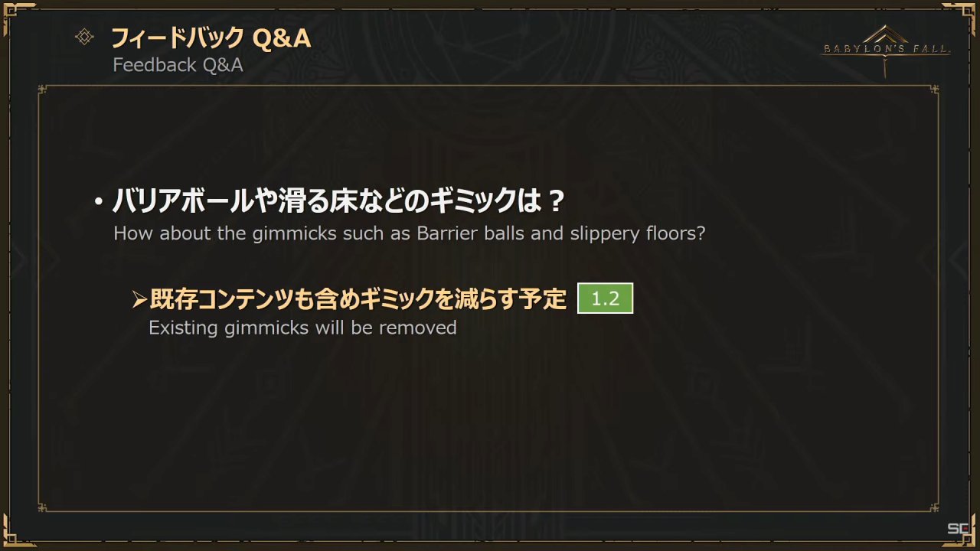Viewport: 980px width, 551px height.
Task: Click the バリアボールや滑る床 question line
Action: tap(338, 202)
